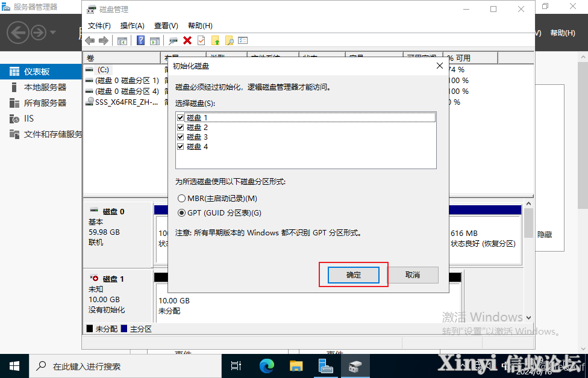Click the disk pane scrollbar up arrow

pos(528,204)
